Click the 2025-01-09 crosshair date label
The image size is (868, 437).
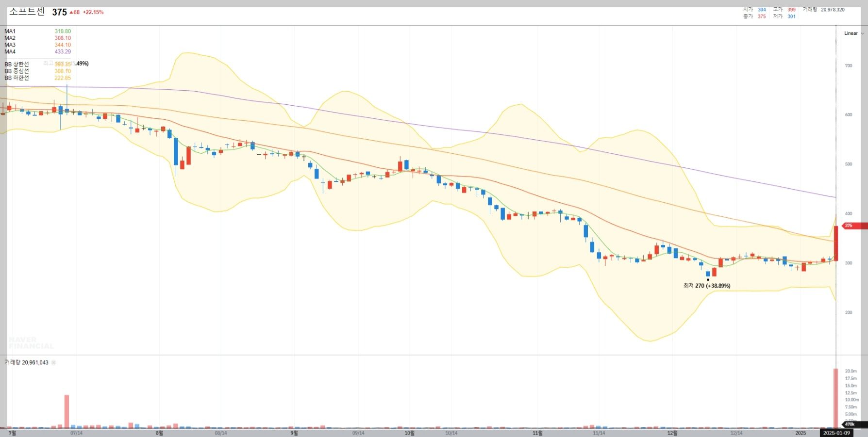(836, 433)
